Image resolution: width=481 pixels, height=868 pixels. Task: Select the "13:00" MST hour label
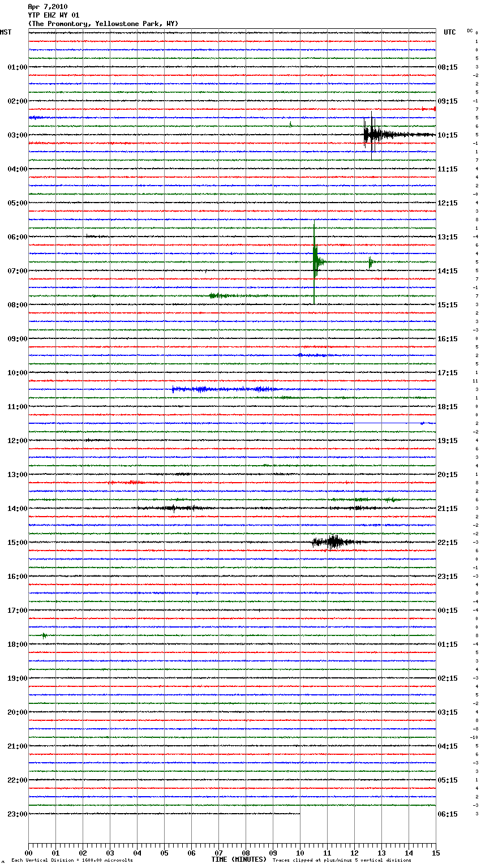pos(17,475)
